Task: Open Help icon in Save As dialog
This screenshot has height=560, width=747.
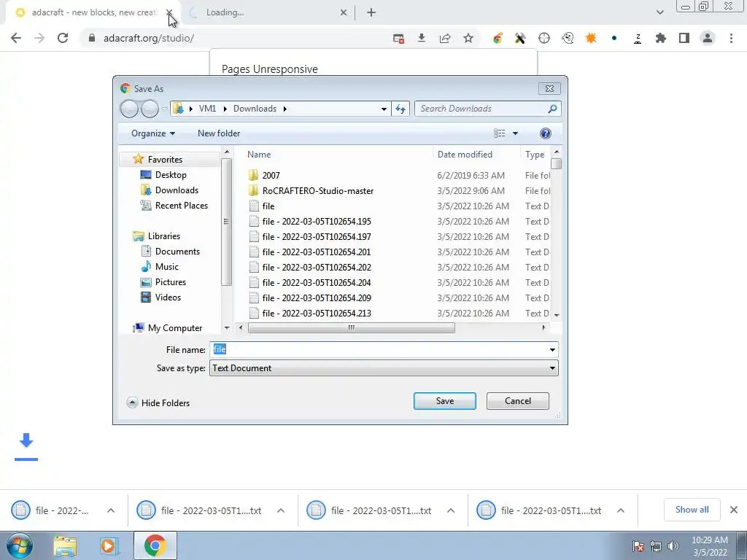Action: click(x=546, y=133)
